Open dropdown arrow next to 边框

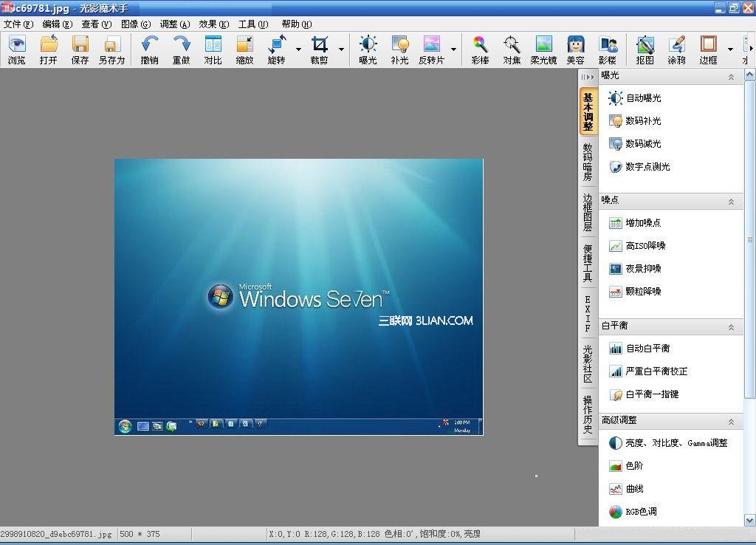point(730,49)
